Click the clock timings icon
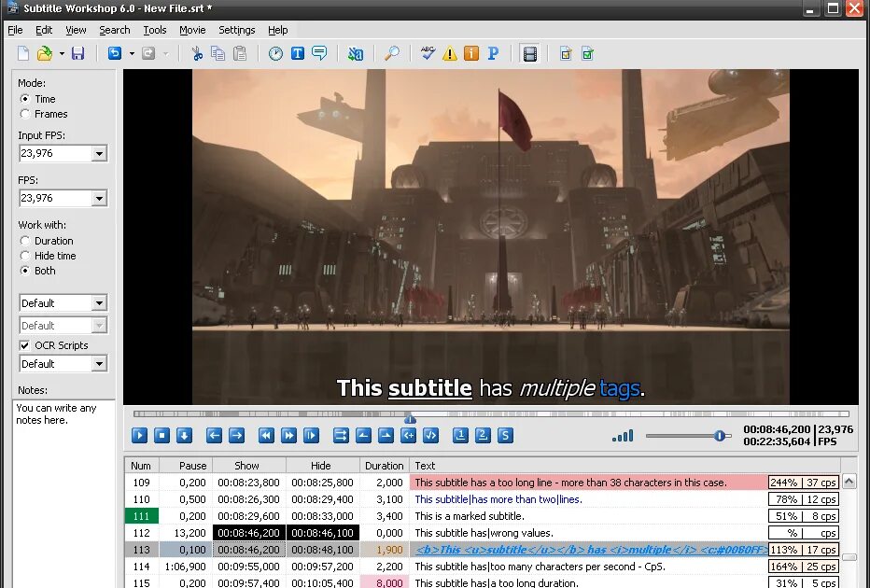 point(275,54)
